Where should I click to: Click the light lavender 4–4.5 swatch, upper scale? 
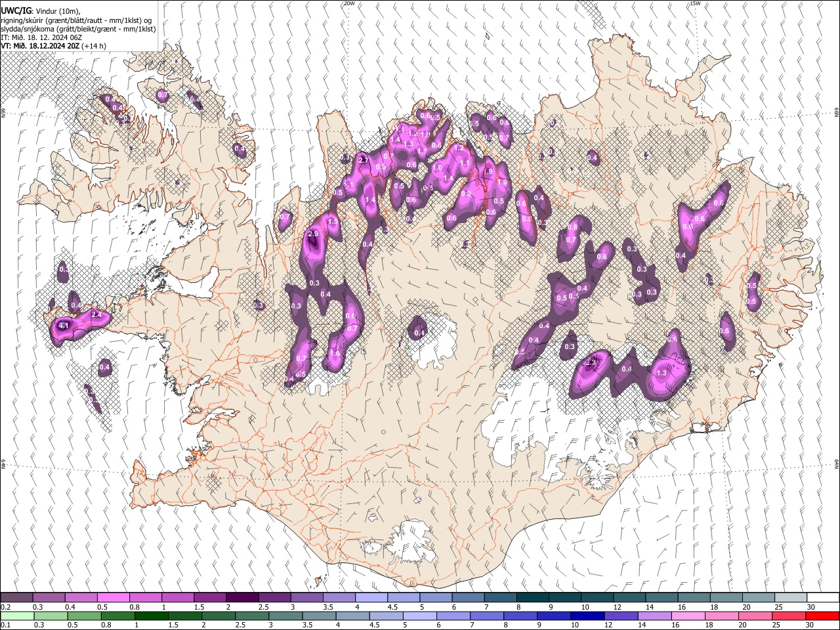pos(371,598)
